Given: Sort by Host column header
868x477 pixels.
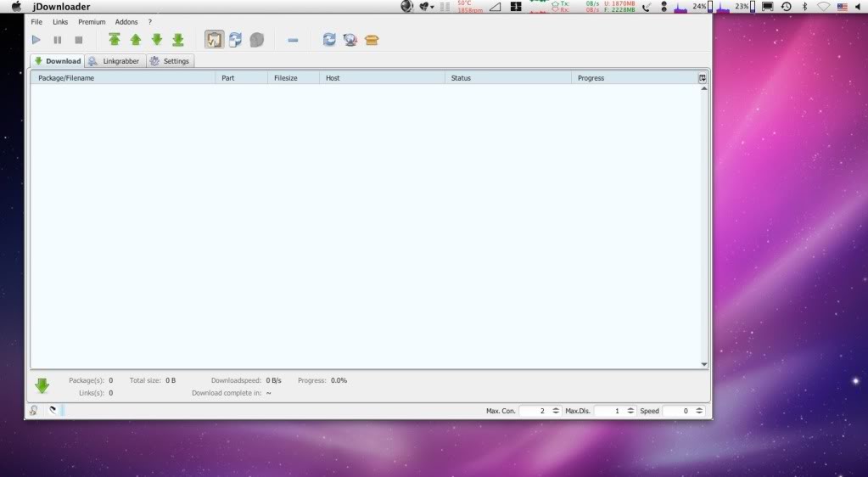Looking at the screenshot, I should point(382,78).
